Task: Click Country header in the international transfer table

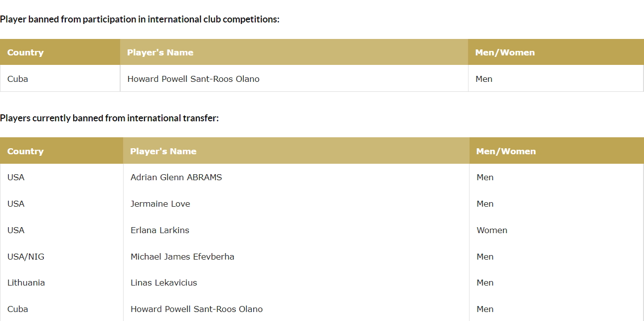Action: (25, 151)
